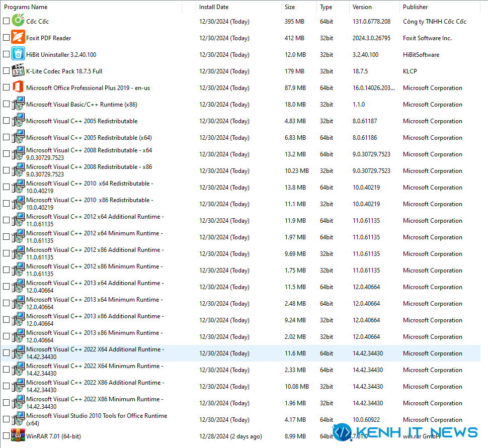This screenshot has height=448, width=488.
Task: Click publisher 'Foxit Software Inc.'
Action: [x=427, y=38]
